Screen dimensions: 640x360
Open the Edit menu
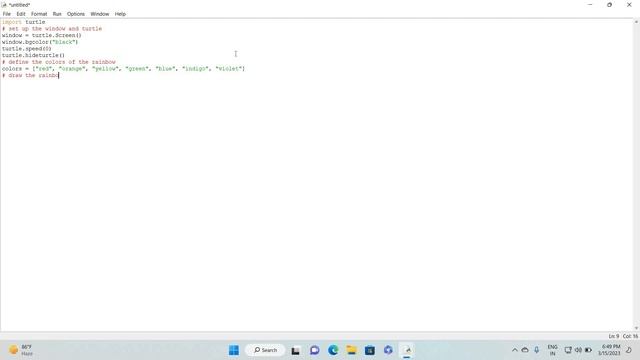pyautogui.click(x=21, y=14)
